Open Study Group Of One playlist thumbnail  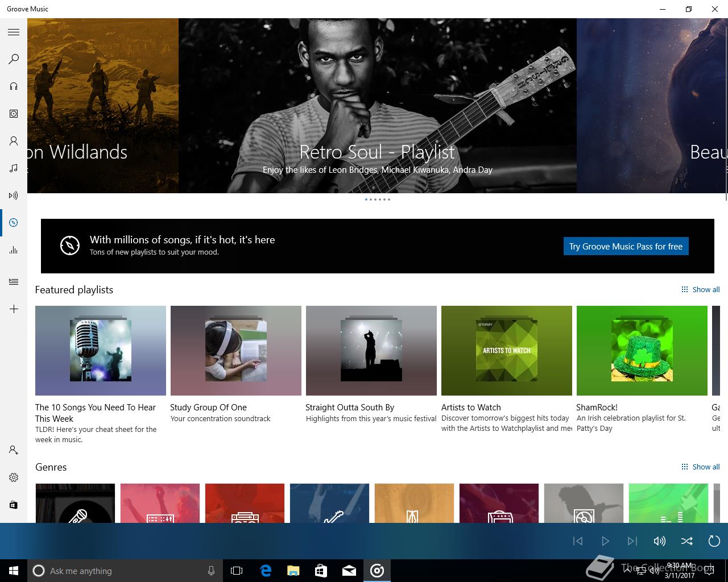click(236, 351)
